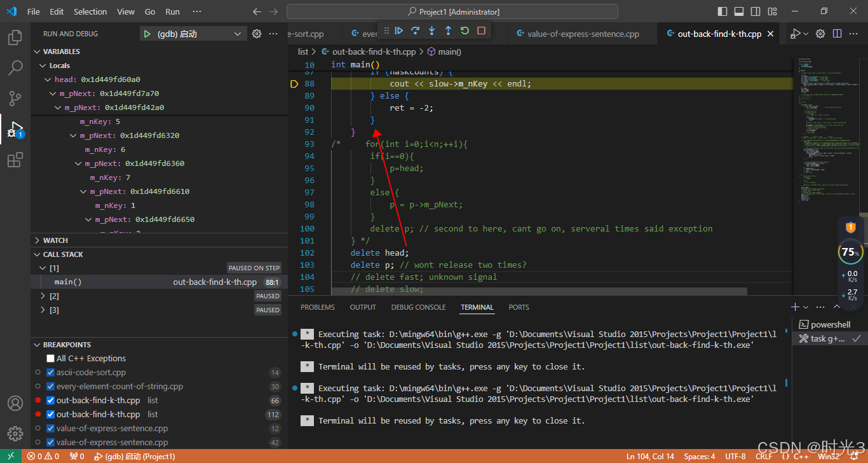
Task: Open the Explorer view in activity bar
Action: click(x=15, y=38)
